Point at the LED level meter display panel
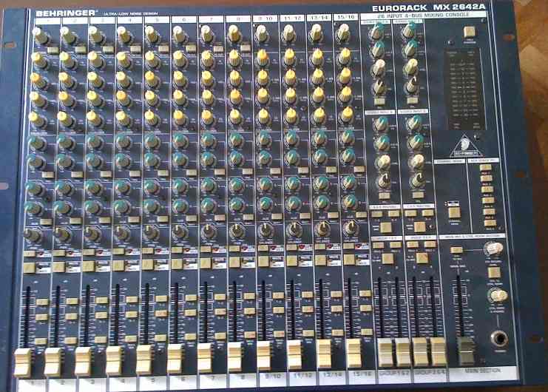The height and width of the screenshot is (392, 548). tap(465, 89)
